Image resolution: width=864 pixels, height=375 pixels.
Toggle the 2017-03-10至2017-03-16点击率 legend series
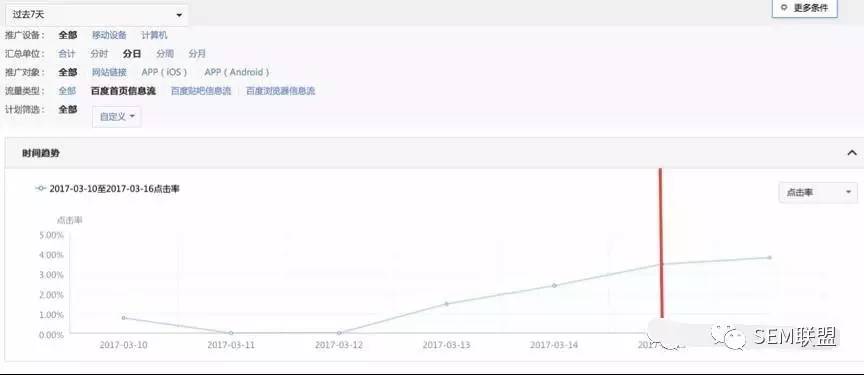coord(107,189)
